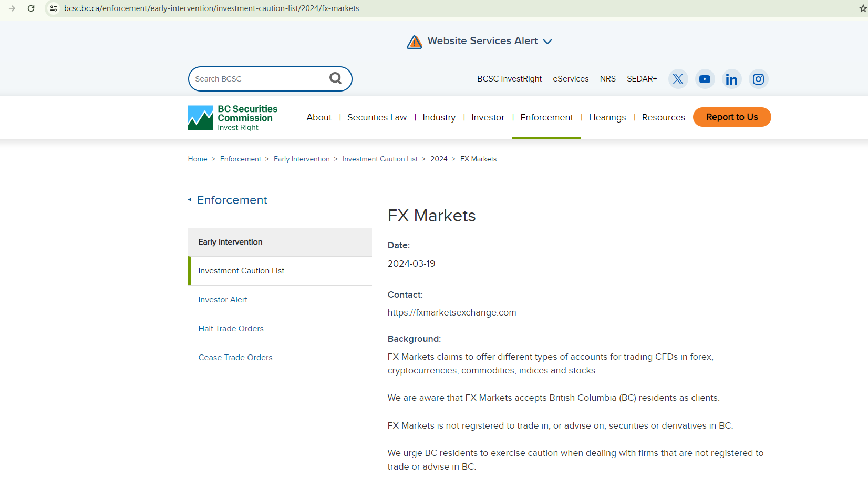Click the https://fxmarketsexchange.com contact text
Viewport: 868px width, 487px height.
(x=452, y=312)
